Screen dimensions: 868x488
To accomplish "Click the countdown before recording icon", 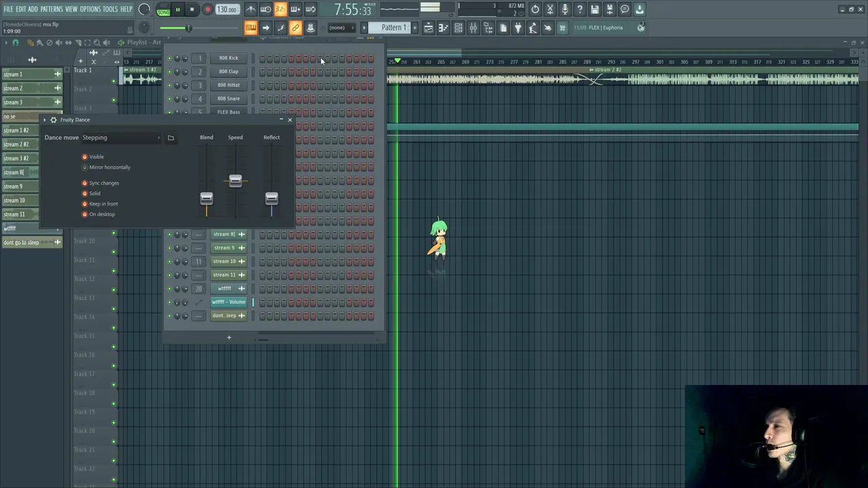I will point(281,9).
